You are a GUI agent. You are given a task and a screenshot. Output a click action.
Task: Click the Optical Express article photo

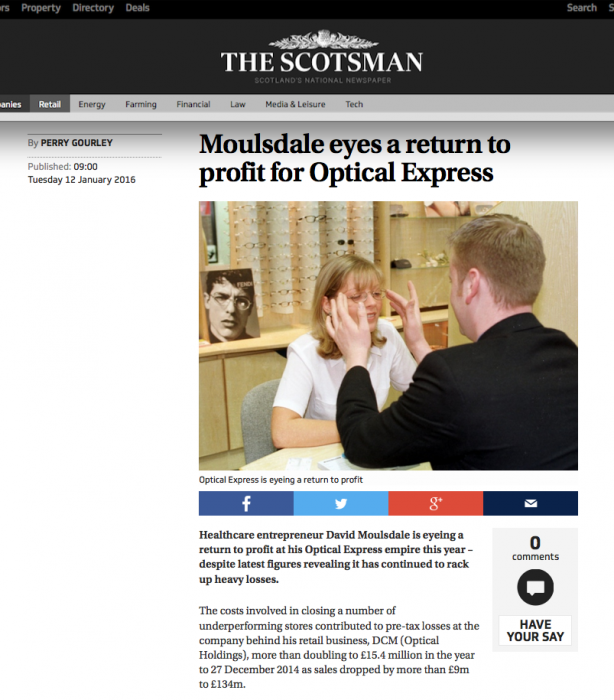click(x=388, y=336)
